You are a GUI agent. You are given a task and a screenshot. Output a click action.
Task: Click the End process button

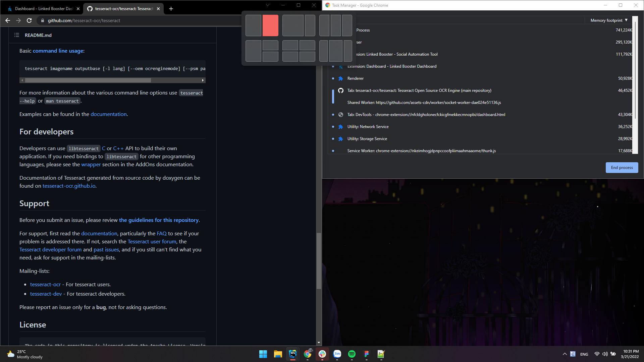[x=622, y=168]
